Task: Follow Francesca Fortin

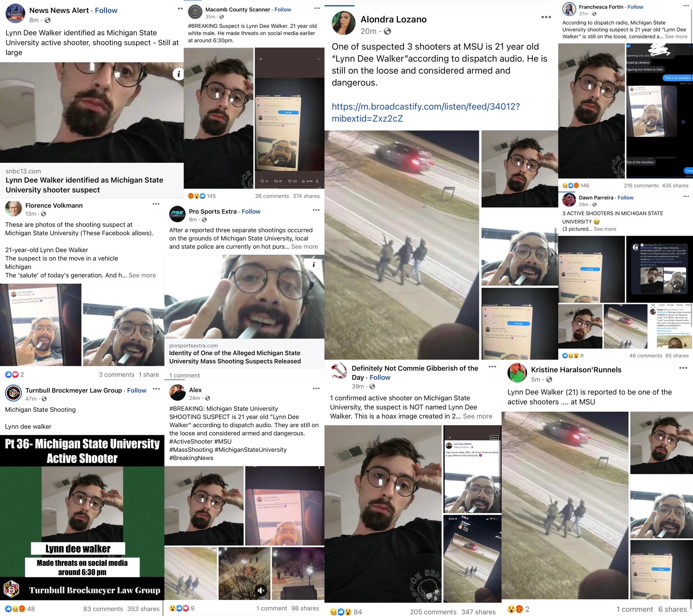Action: [x=635, y=7]
